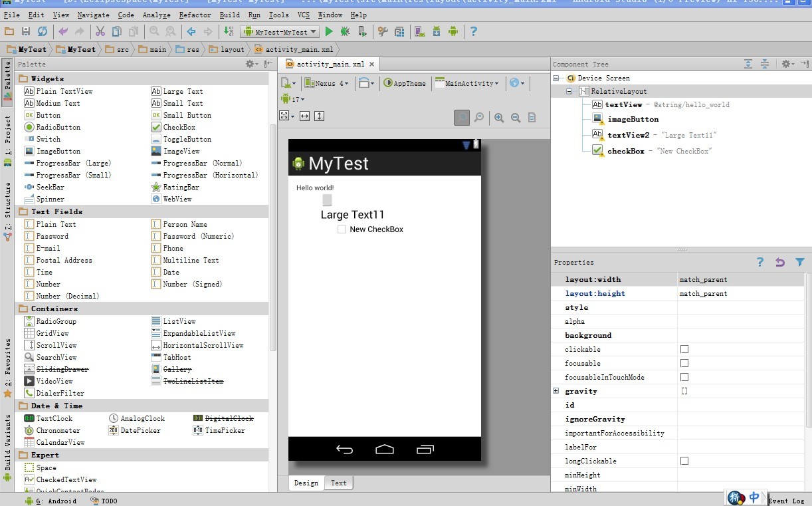Click the Synchronize refresh icon

coord(43,31)
